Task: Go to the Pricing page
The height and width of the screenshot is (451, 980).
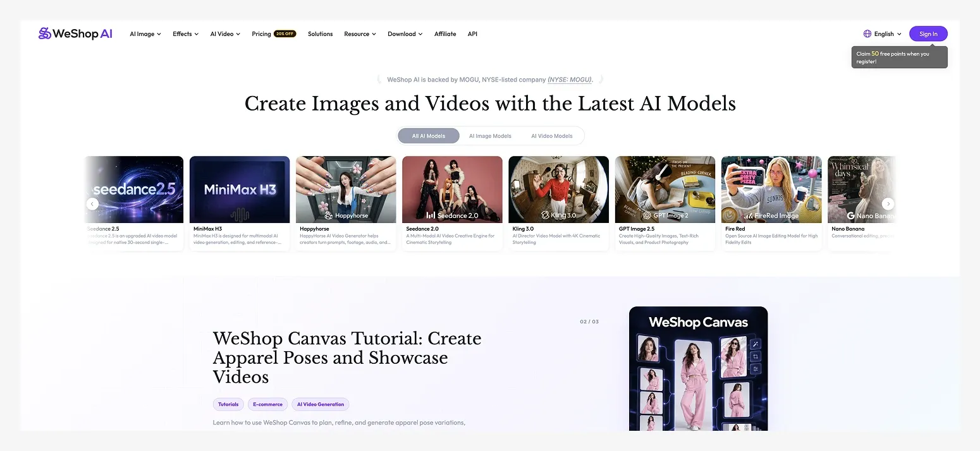Action: [x=261, y=34]
